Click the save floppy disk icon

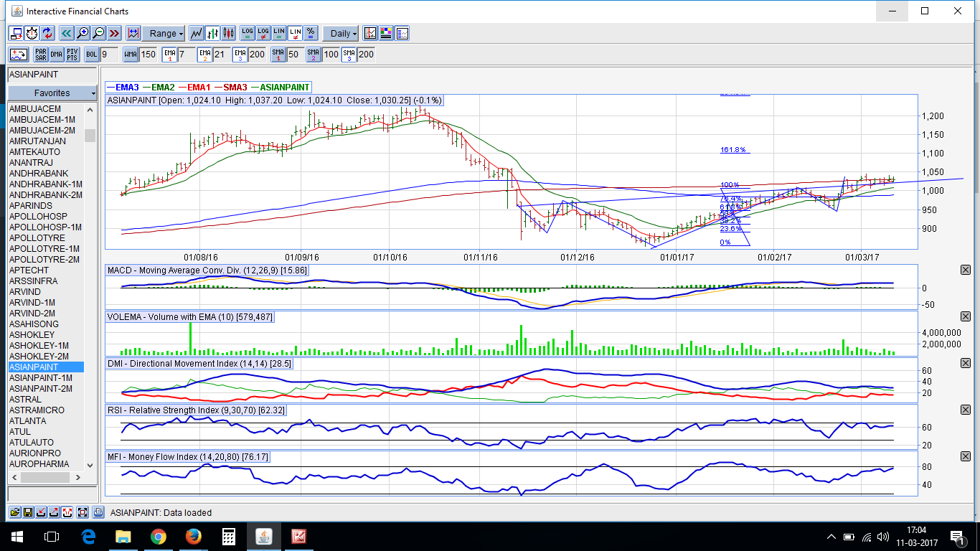click(28, 512)
